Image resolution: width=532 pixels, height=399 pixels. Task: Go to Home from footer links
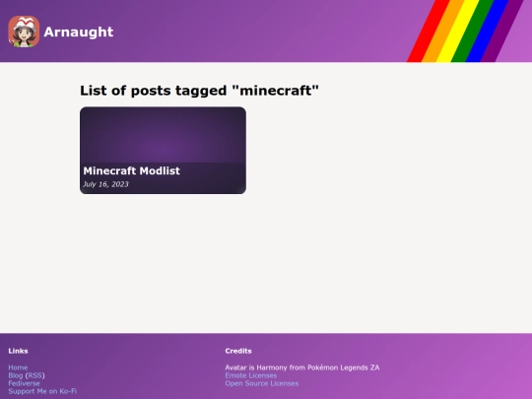coord(18,367)
